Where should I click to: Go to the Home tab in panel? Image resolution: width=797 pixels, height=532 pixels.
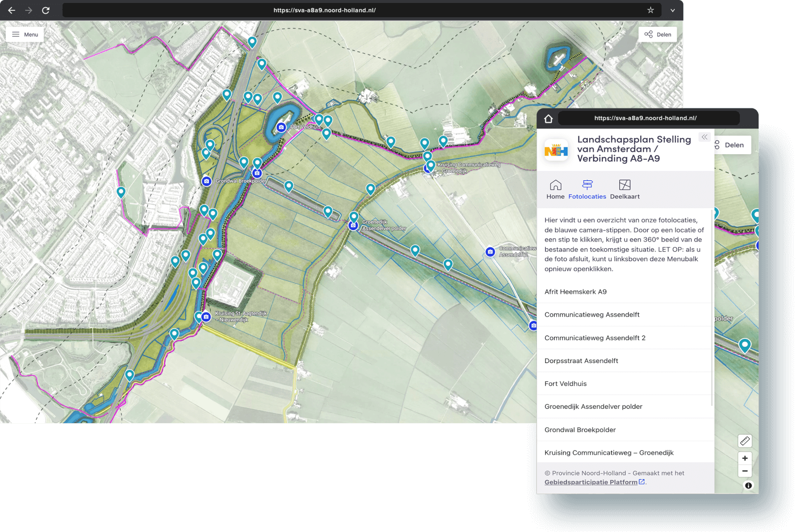[555, 190]
